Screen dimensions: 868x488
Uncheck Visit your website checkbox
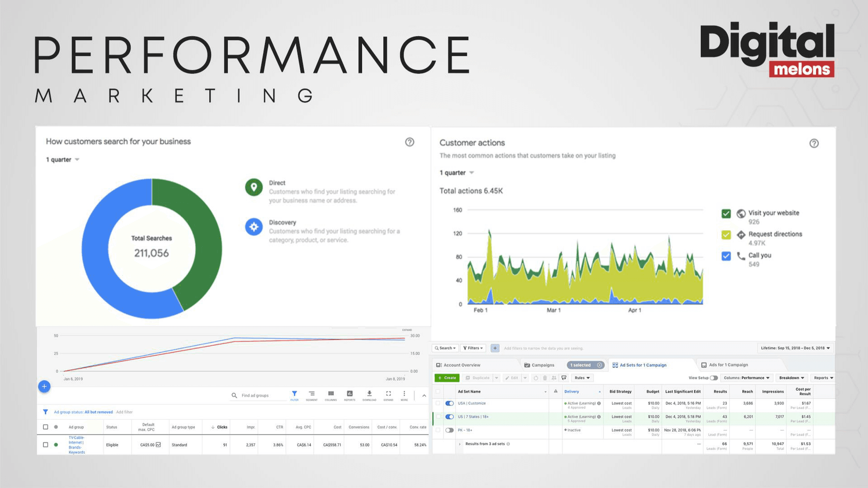coord(726,213)
